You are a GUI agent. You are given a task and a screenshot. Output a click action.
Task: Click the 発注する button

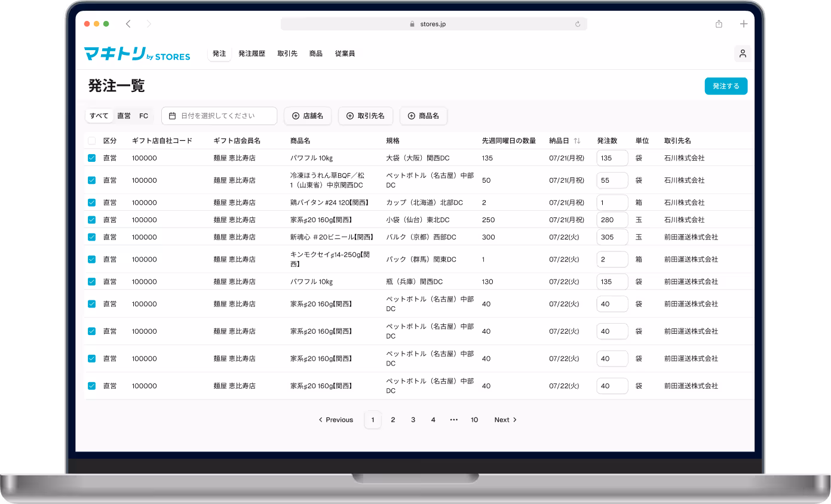[726, 86]
